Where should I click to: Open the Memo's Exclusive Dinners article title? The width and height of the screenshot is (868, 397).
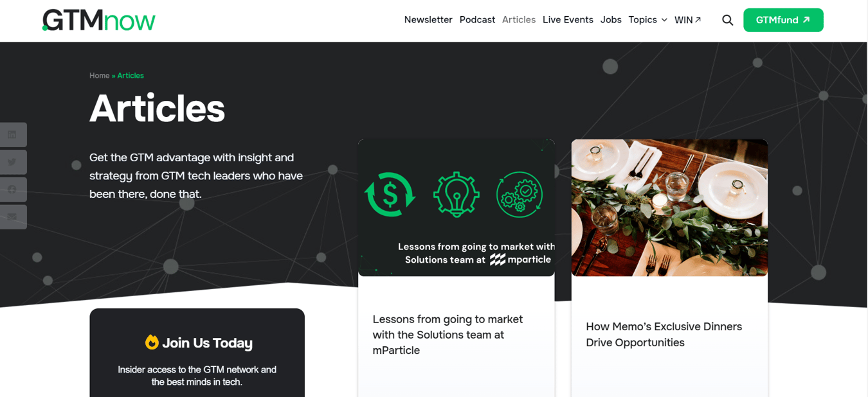(664, 335)
